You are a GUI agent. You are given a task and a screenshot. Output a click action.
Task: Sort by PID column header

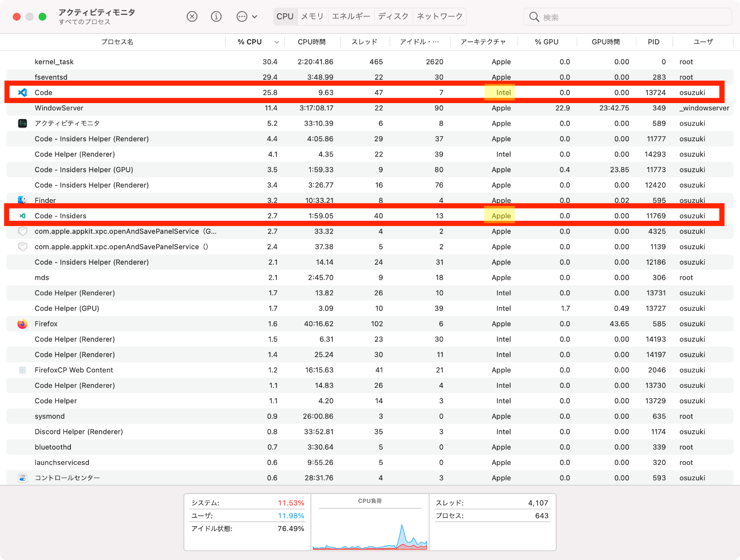pyautogui.click(x=654, y=42)
